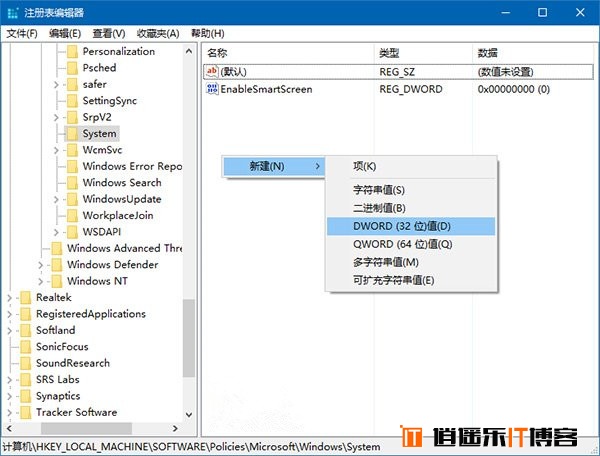Click the Windows Error Reporting folder icon
This screenshot has width=600, height=456.
tap(72, 167)
